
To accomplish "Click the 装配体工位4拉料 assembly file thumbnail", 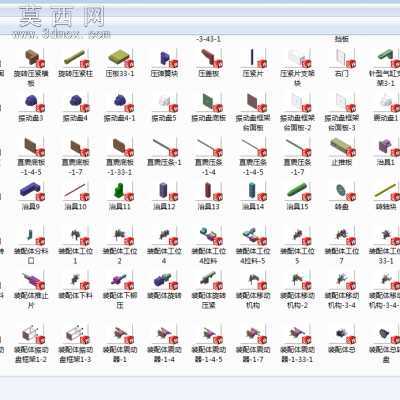I will click(x=209, y=236).
